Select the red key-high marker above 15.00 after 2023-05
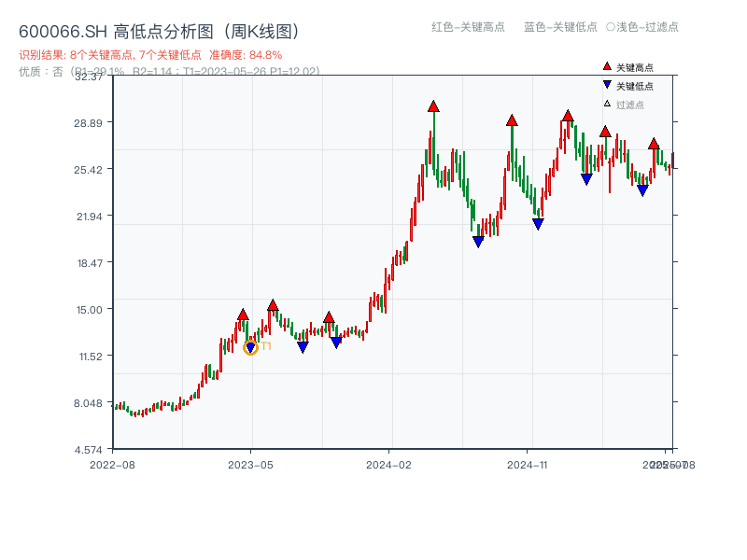 pyautogui.click(x=273, y=305)
